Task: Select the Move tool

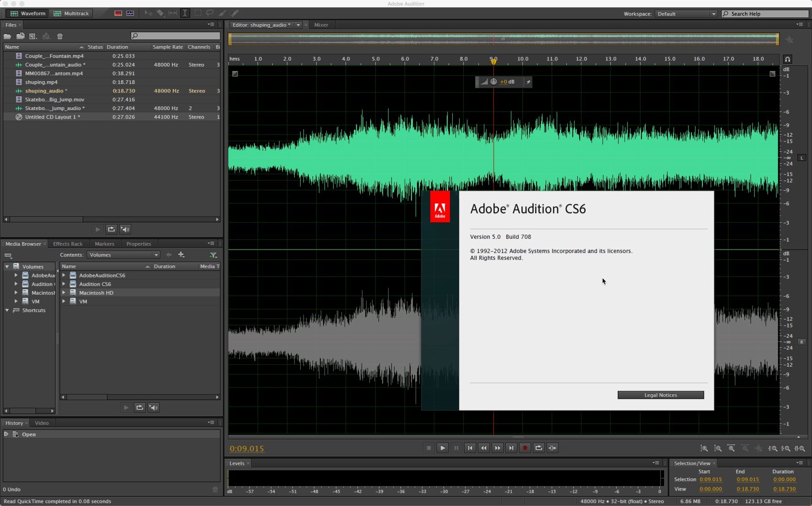Action: click(148, 13)
